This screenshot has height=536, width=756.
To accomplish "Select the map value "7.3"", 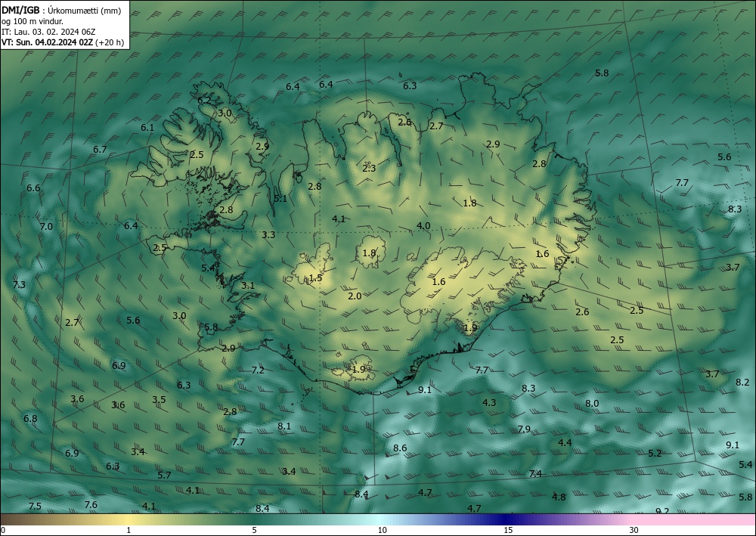I will pyautogui.click(x=19, y=285).
